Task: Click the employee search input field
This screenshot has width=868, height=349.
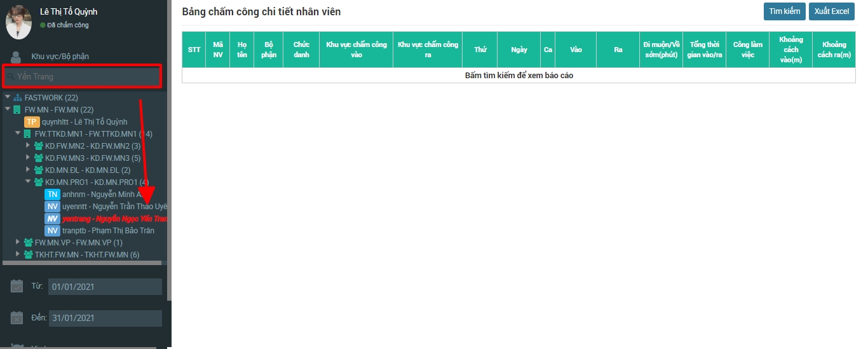Action: [x=83, y=77]
